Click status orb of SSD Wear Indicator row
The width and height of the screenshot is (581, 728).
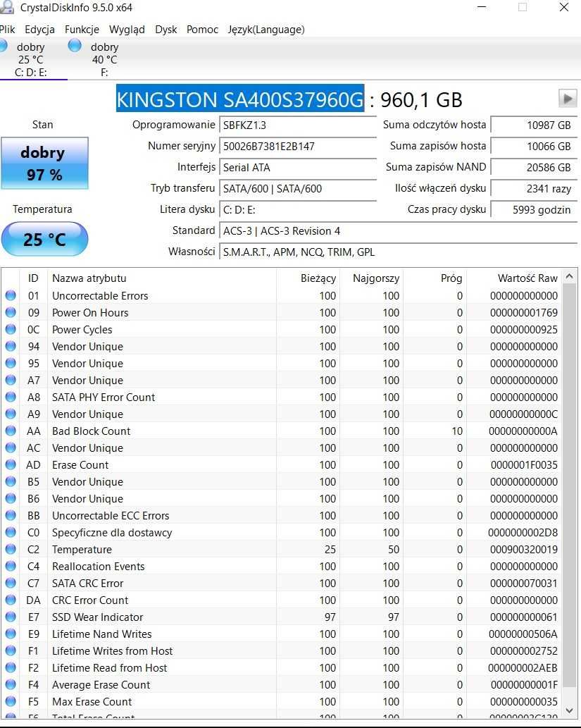11,617
